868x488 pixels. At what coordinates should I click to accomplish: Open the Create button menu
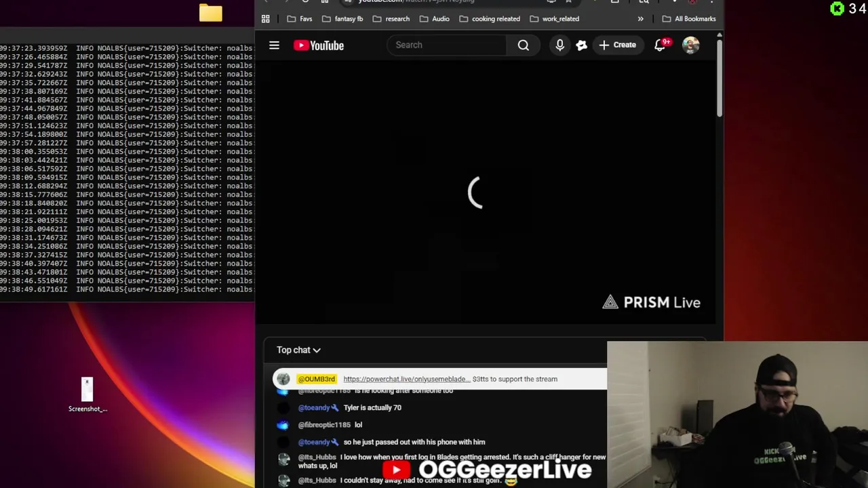click(618, 45)
